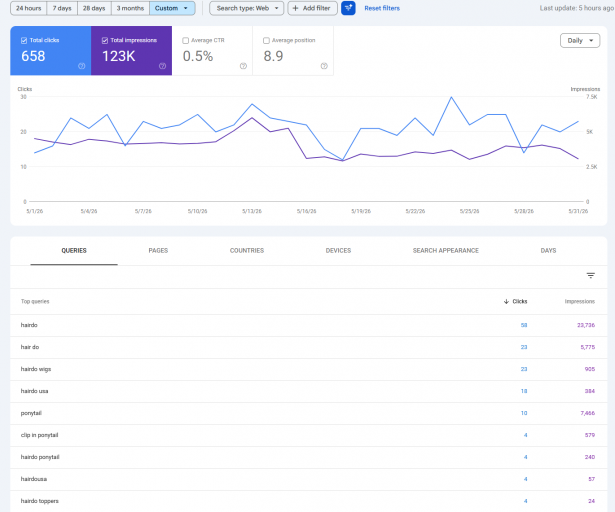615x512 pixels.
Task: Enable the Average CTR checkbox
Action: [186, 40]
